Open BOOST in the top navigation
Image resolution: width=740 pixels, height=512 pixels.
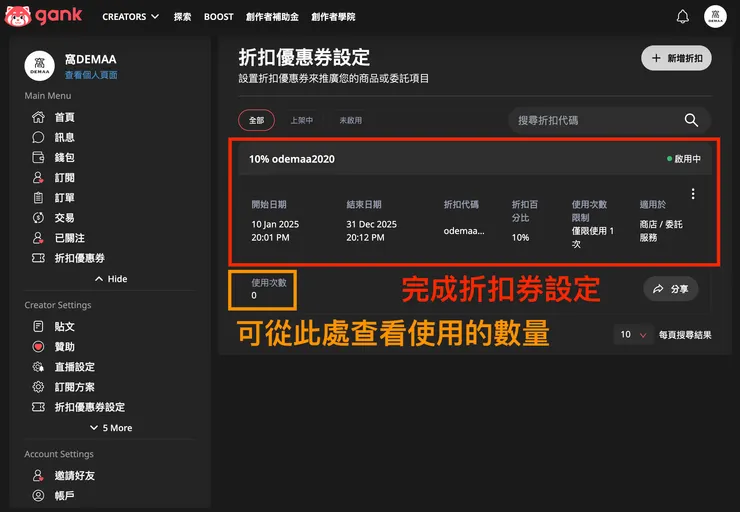[x=219, y=17]
